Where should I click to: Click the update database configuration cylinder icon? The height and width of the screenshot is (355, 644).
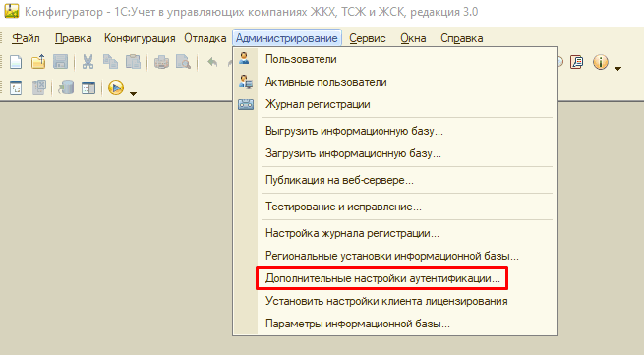tap(66, 88)
